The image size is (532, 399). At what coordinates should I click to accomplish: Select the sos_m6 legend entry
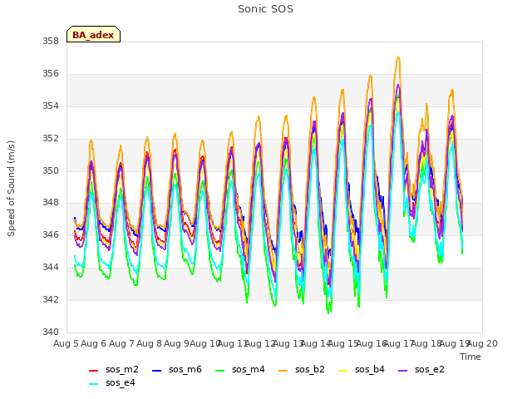tap(177, 369)
